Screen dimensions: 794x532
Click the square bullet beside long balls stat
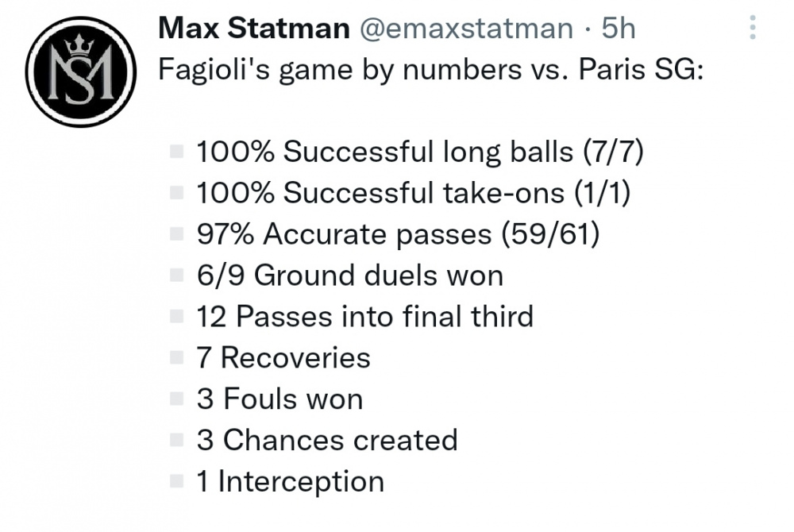176,152
